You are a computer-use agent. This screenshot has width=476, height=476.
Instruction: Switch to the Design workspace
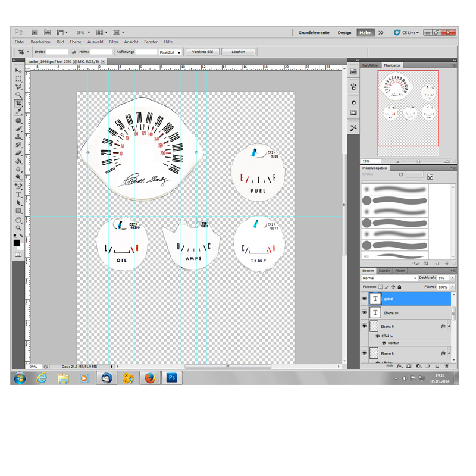click(345, 33)
